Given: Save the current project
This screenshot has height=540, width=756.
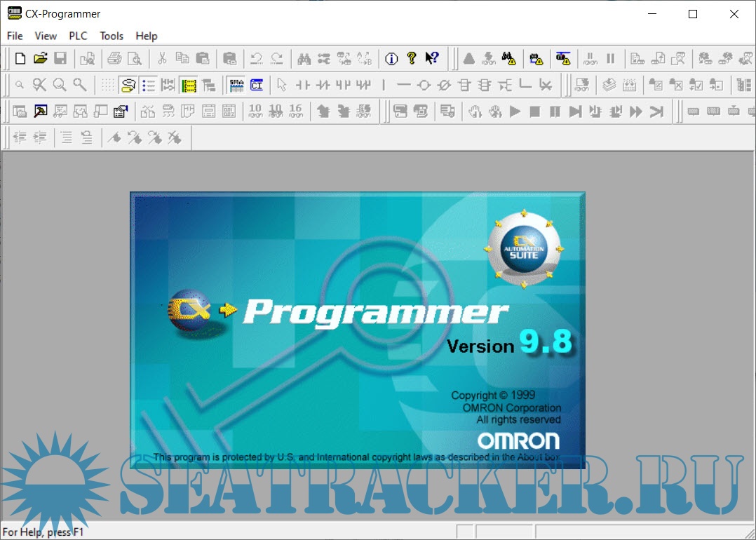Looking at the screenshot, I should [x=60, y=58].
